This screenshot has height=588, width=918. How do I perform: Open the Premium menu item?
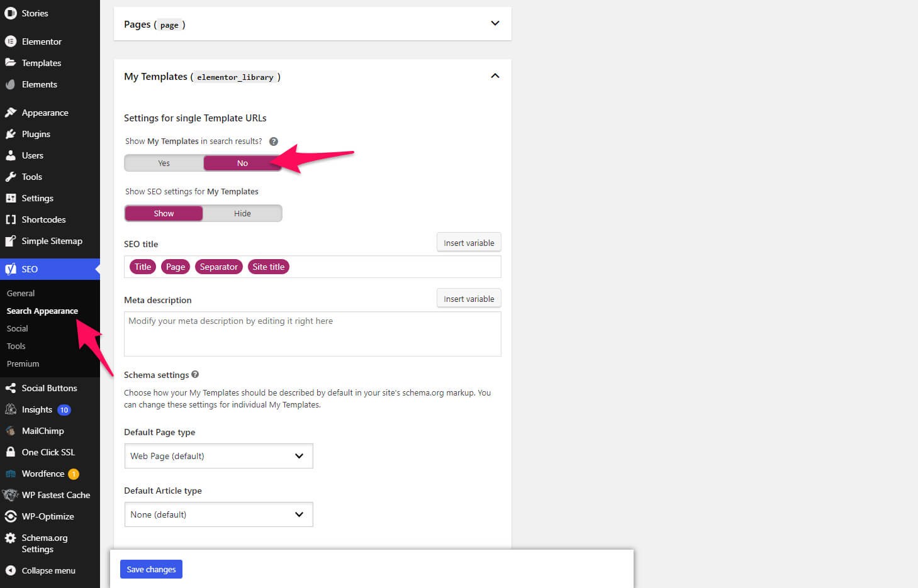pyautogui.click(x=23, y=363)
